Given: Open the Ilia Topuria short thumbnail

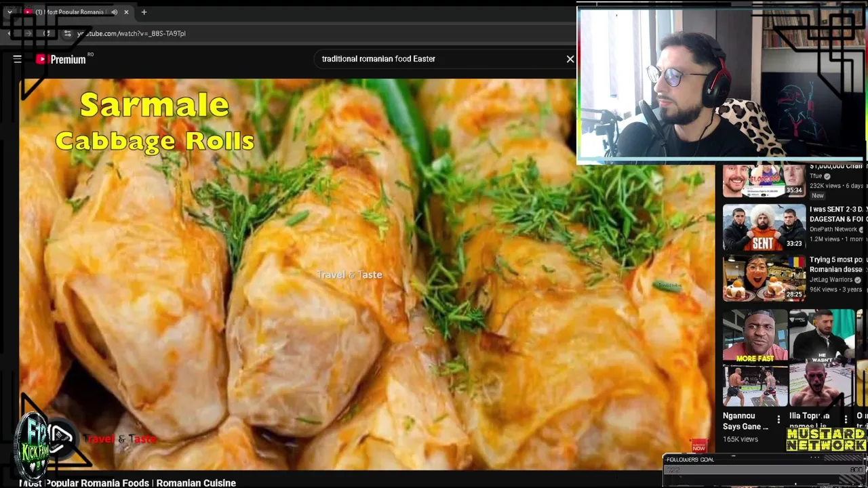Looking at the screenshot, I should coord(821,357).
